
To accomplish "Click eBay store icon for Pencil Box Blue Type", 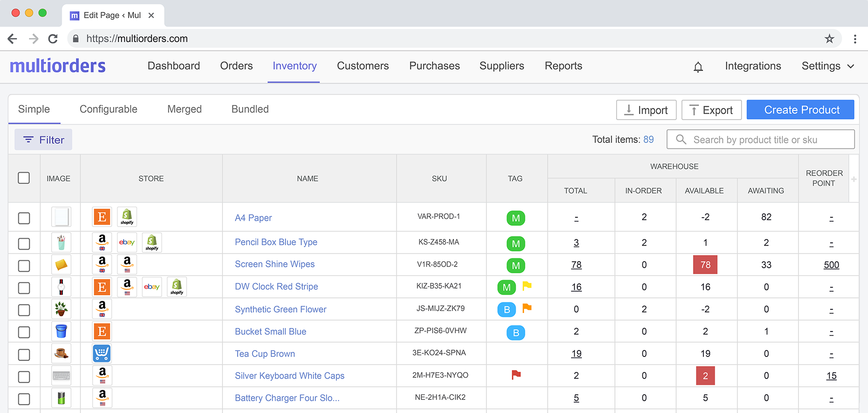I will [x=127, y=242].
